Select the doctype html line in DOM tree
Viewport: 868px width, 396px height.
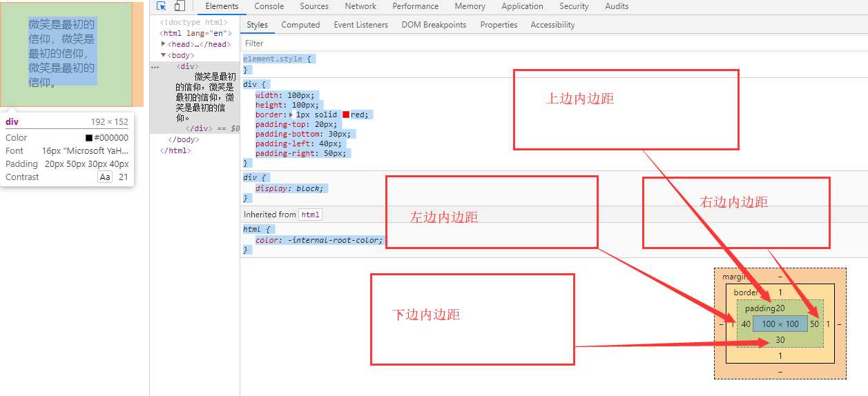pyautogui.click(x=194, y=23)
